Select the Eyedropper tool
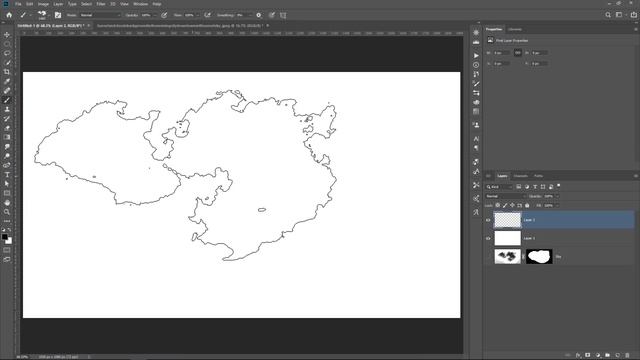 (x=7, y=81)
